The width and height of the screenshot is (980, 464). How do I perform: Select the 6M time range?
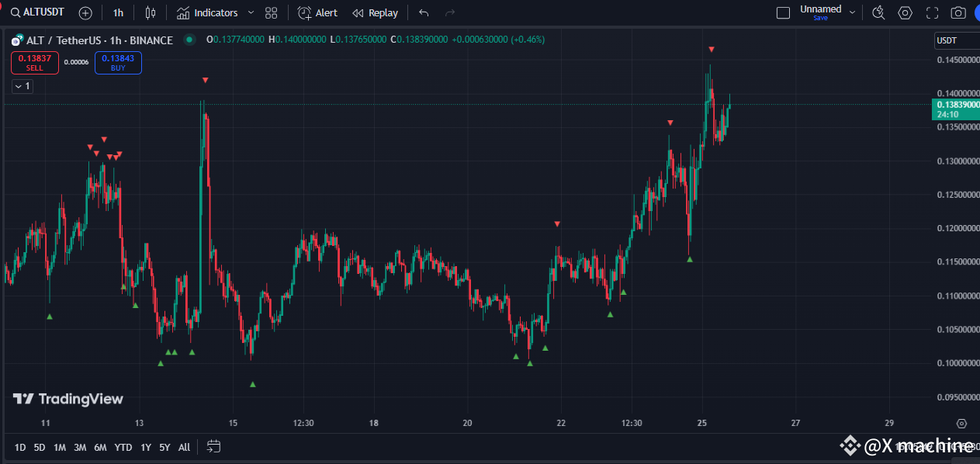click(x=100, y=447)
